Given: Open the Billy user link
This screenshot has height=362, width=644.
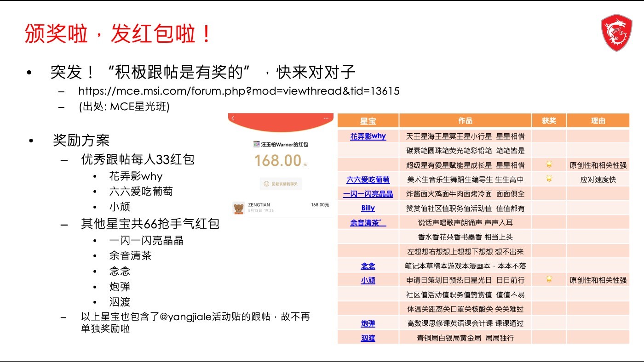Looking at the screenshot, I should (x=368, y=208).
